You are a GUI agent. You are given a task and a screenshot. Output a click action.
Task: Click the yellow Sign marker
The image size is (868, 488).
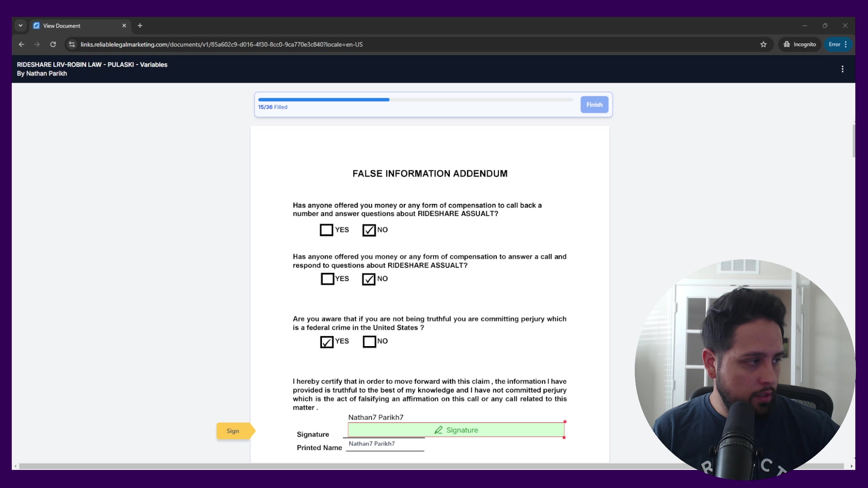tap(233, 431)
